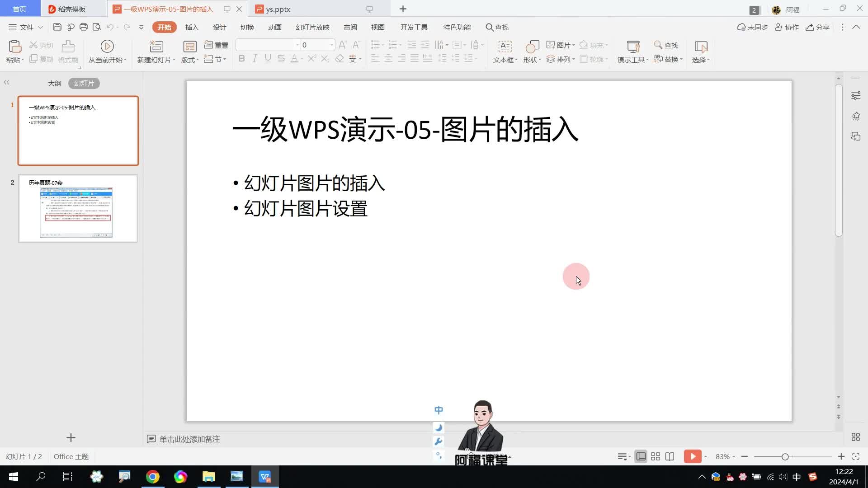868x488 pixels.
Task: Click the Print icon in quick access toolbar
Action: [83, 27]
